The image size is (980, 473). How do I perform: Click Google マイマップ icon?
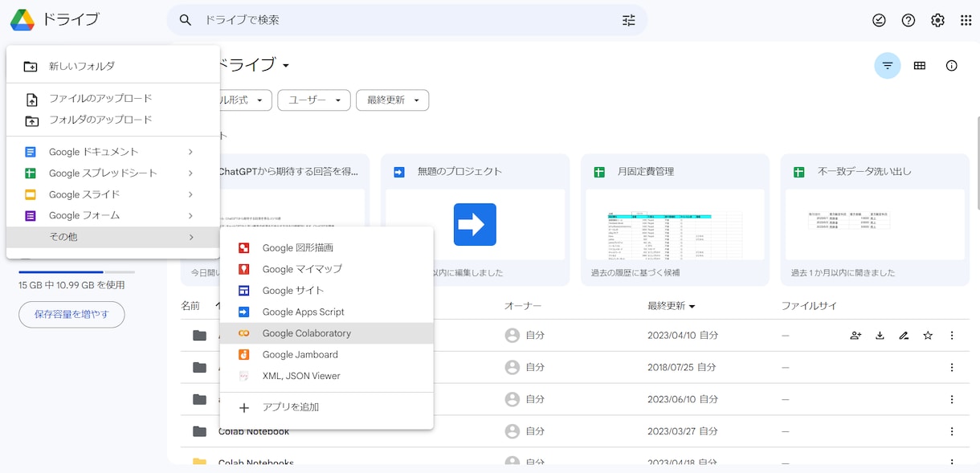click(x=244, y=269)
